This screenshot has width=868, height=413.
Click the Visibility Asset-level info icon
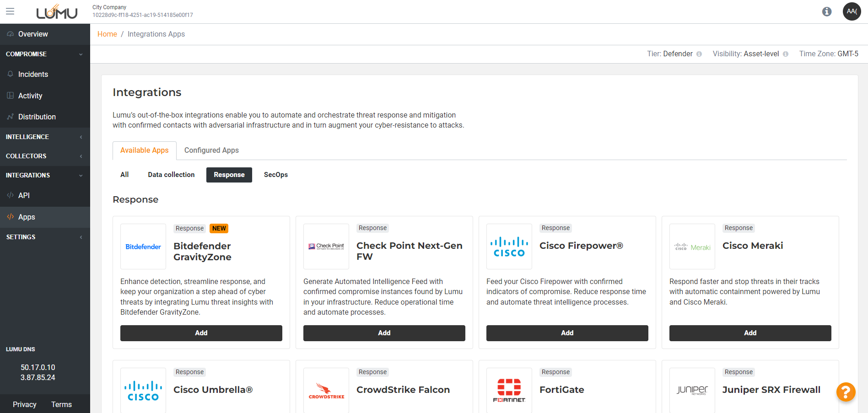point(786,54)
